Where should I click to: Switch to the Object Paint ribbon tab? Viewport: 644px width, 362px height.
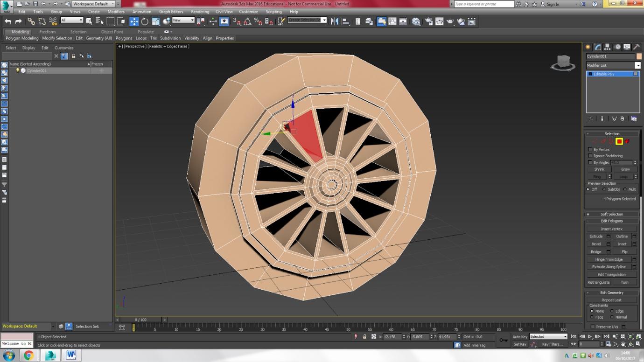(x=112, y=32)
